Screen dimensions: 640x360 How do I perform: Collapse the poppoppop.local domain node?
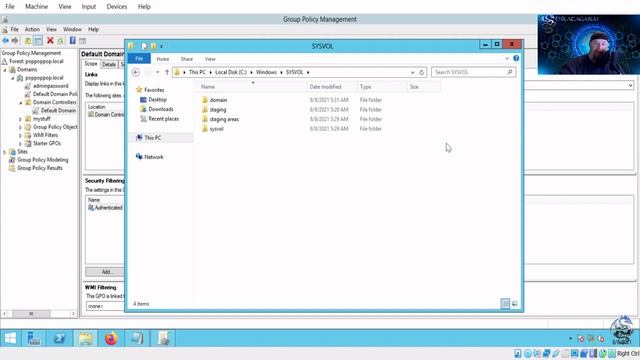point(13,78)
